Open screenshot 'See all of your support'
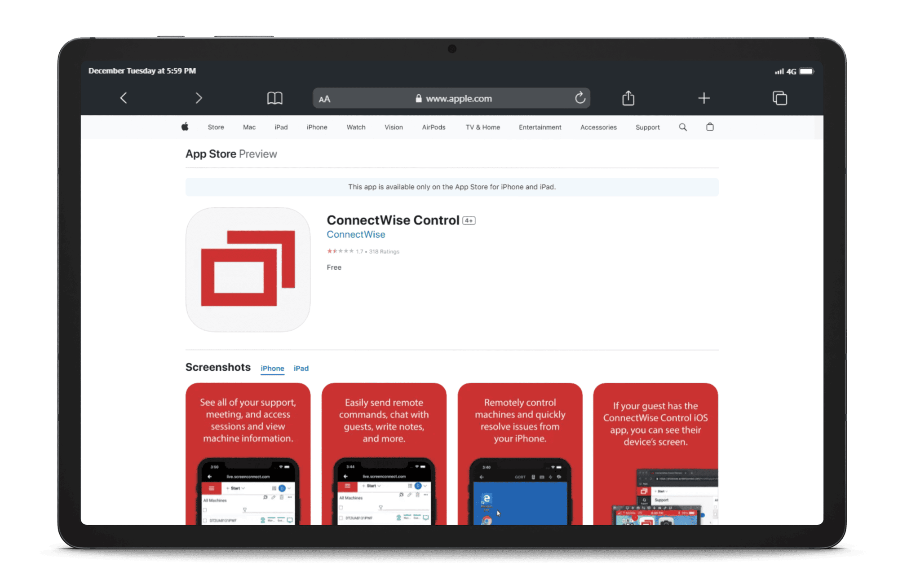The width and height of the screenshot is (898, 588). coord(248,453)
